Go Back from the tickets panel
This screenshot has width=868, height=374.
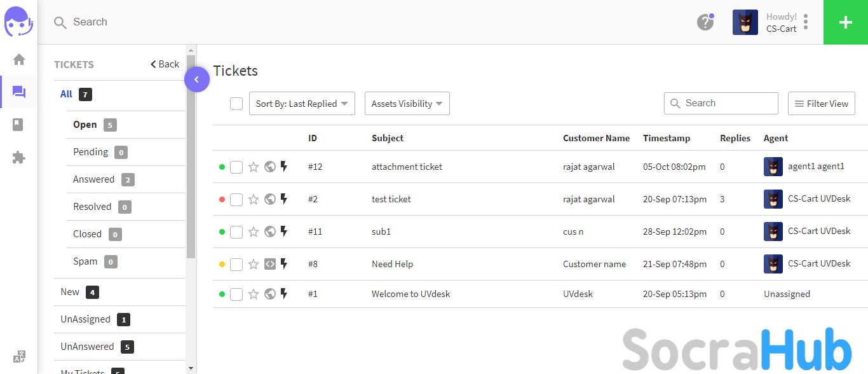[165, 64]
